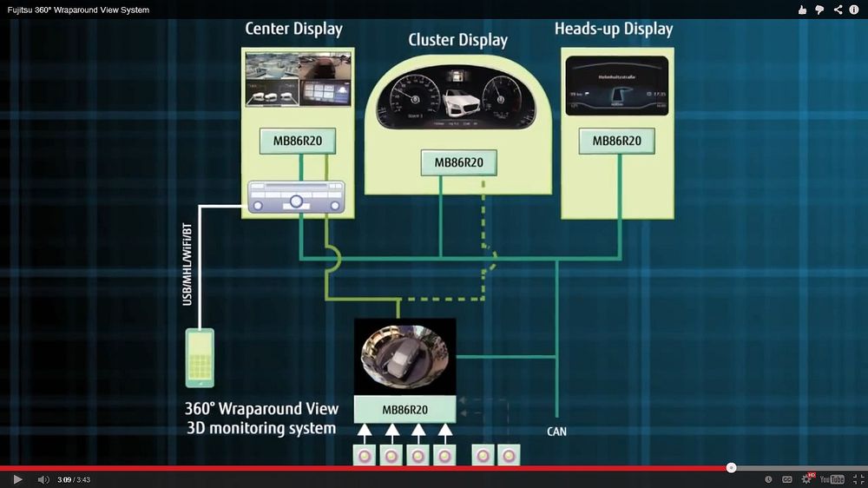
Task: Click the video title Fujitsu 360° Wraparound View System
Action: pos(78,10)
